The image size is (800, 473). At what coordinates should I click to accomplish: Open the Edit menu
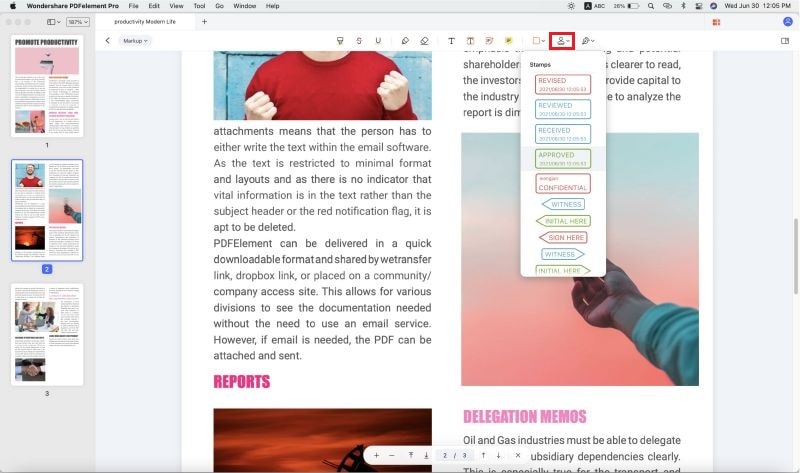pos(154,6)
